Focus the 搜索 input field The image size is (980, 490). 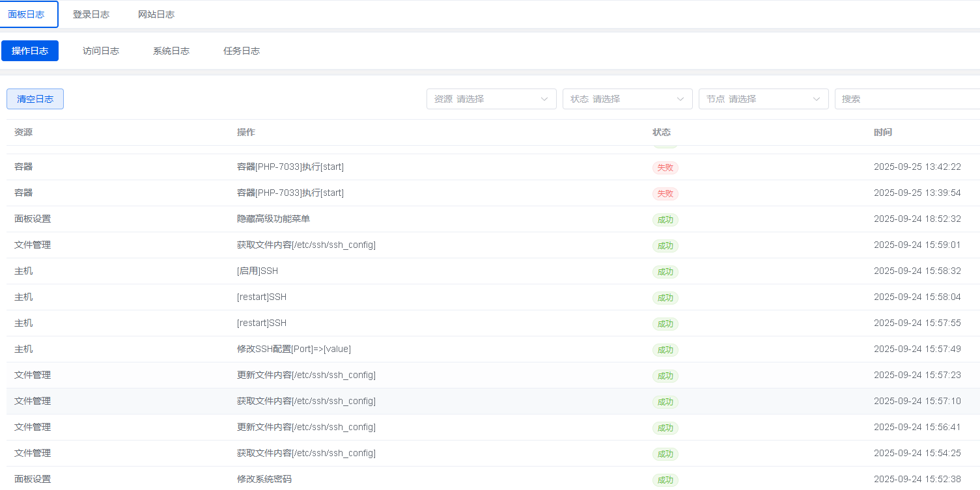[907, 99]
